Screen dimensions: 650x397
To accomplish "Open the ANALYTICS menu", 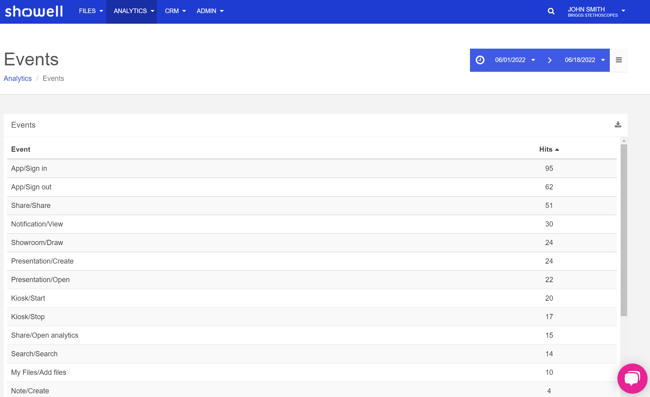I will 132,11.
